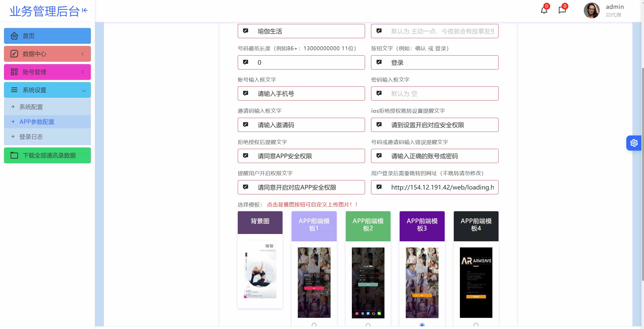Open the 系统配置 submenu item
Viewport: 644px width, 329px height.
(x=31, y=107)
